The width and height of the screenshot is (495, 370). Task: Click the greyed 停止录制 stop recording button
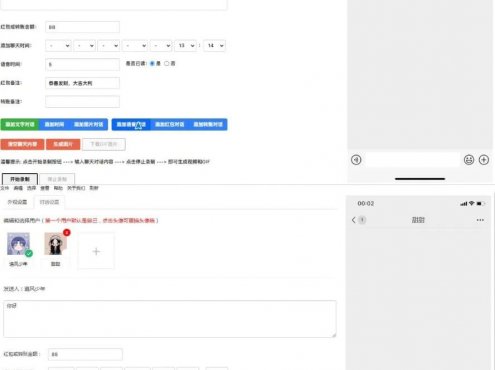pyautogui.click(x=57, y=179)
